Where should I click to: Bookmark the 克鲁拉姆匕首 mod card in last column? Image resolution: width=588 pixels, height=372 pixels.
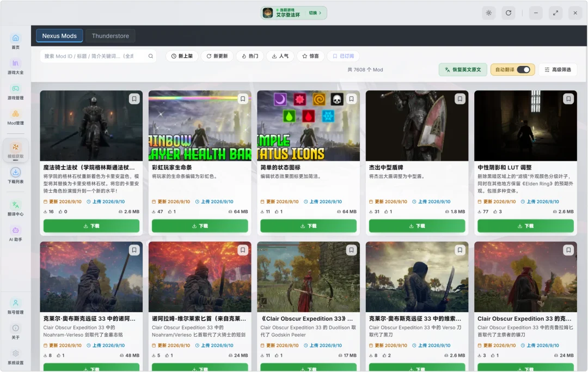point(568,250)
